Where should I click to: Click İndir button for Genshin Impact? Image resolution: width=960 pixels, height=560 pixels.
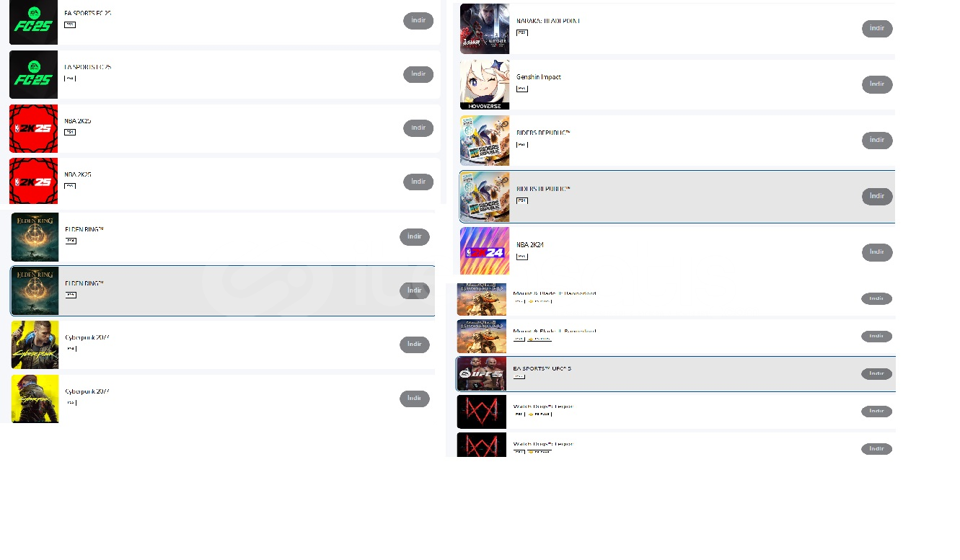coord(877,84)
